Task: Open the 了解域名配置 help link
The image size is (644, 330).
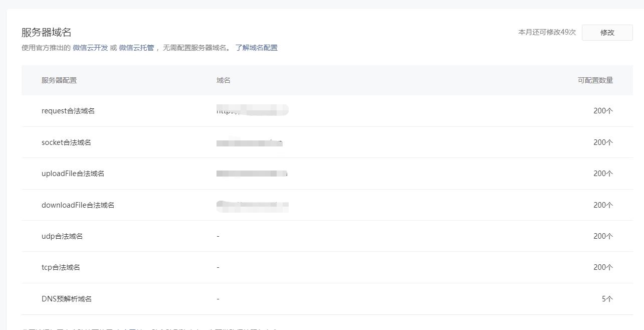Action: click(x=256, y=48)
